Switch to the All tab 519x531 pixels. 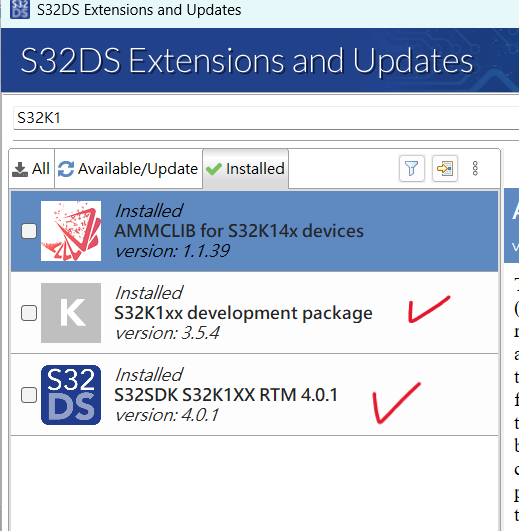pos(31,169)
